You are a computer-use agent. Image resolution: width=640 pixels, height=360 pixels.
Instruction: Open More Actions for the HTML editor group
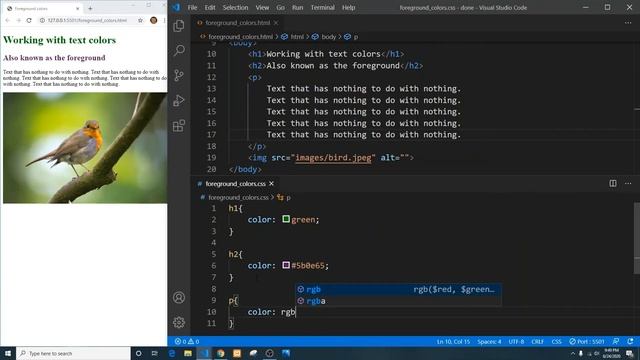628,22
